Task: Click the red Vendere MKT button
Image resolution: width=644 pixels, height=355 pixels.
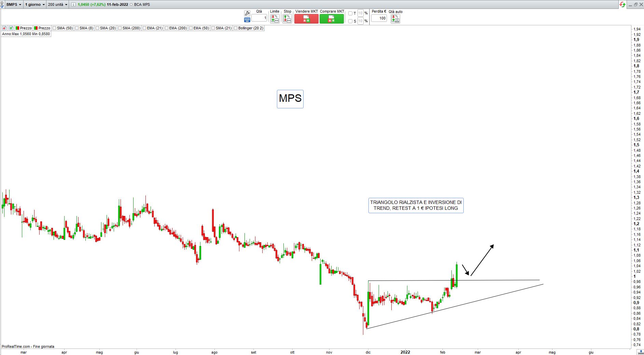Action: 306,19
